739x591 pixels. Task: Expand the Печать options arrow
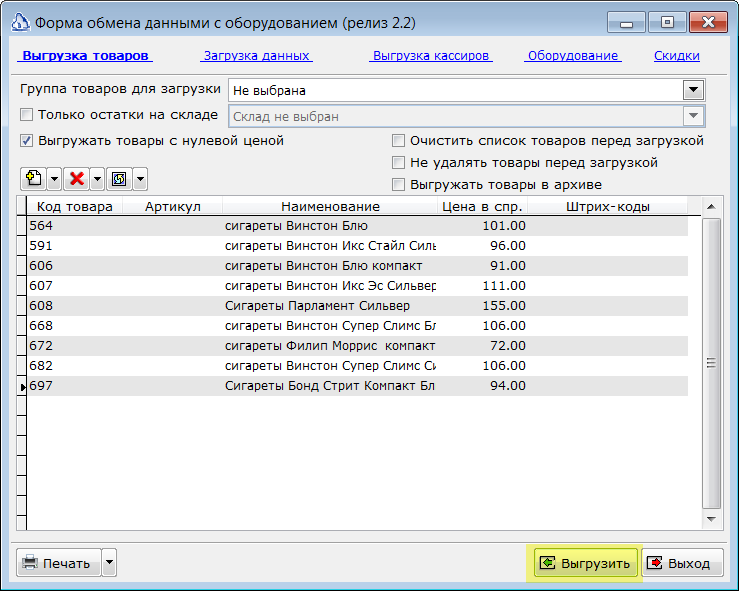coord(109,562)
